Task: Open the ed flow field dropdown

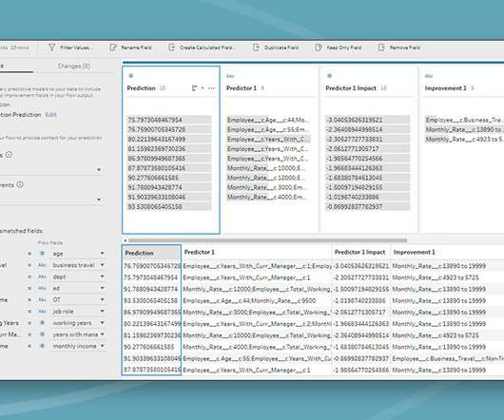Action: click(102, 288)
